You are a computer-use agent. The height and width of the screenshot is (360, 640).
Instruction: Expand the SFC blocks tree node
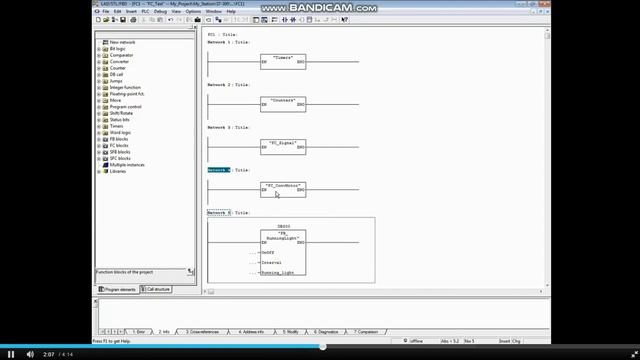click(99, 159)
